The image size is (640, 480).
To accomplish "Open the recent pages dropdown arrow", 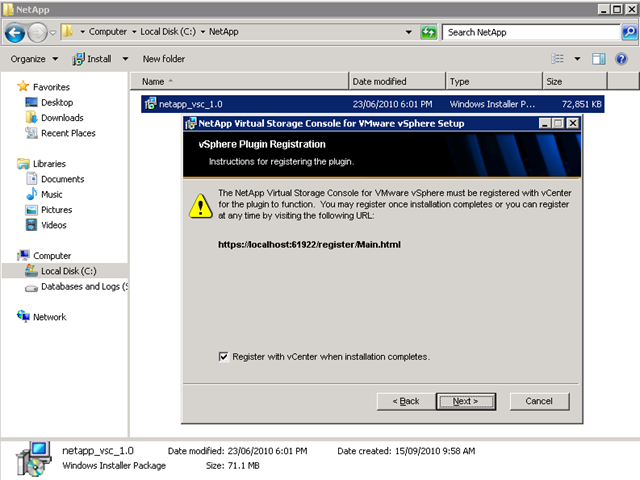I will coord(53,33).
